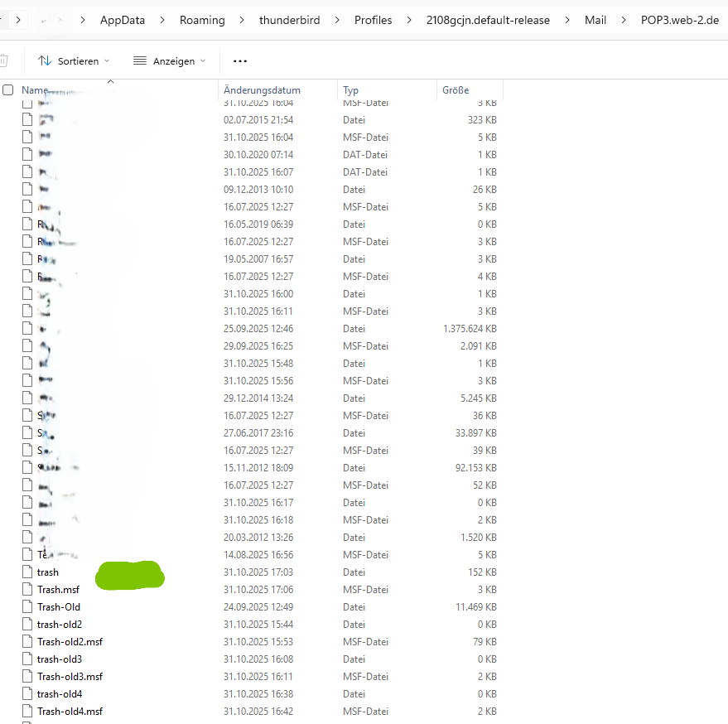Click the file icon next to trash
Viewport: 728px width, 724px height.
(27, 572)
